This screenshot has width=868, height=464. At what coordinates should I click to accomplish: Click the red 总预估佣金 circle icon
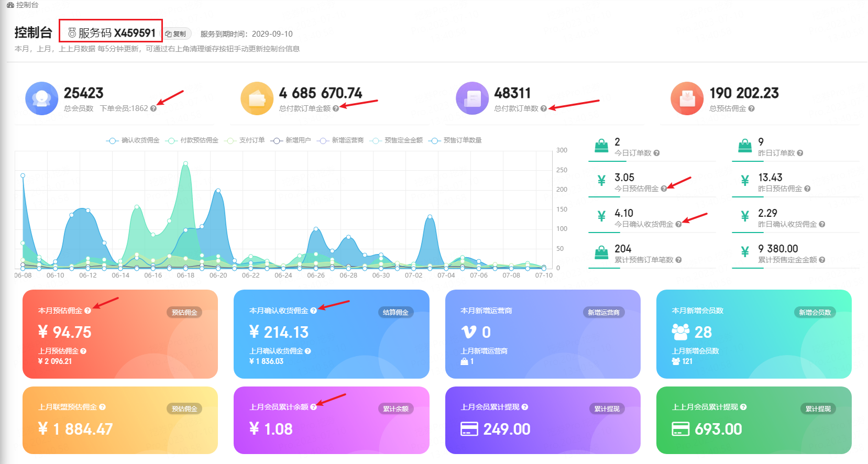(687, 98)
